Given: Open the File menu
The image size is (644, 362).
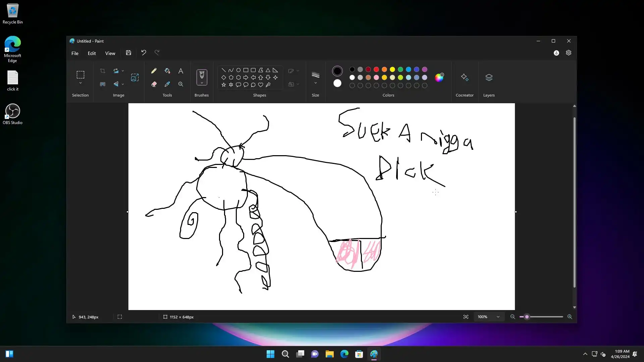Looking at the screenshot, I should pos(75,53).
